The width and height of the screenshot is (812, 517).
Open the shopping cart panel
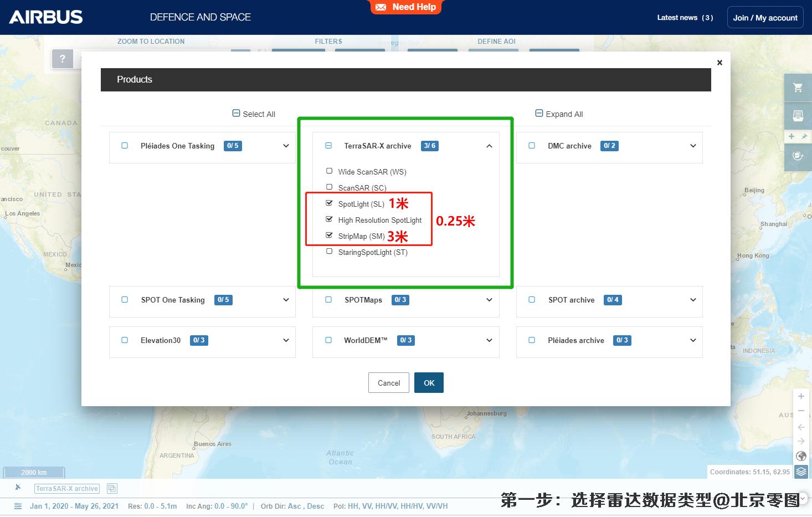click(798, 88)
